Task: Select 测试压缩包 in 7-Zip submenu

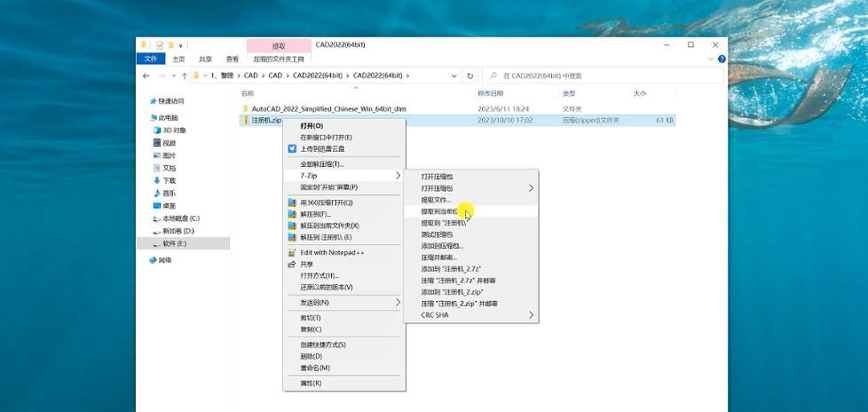Action: (x=437, y=234)
